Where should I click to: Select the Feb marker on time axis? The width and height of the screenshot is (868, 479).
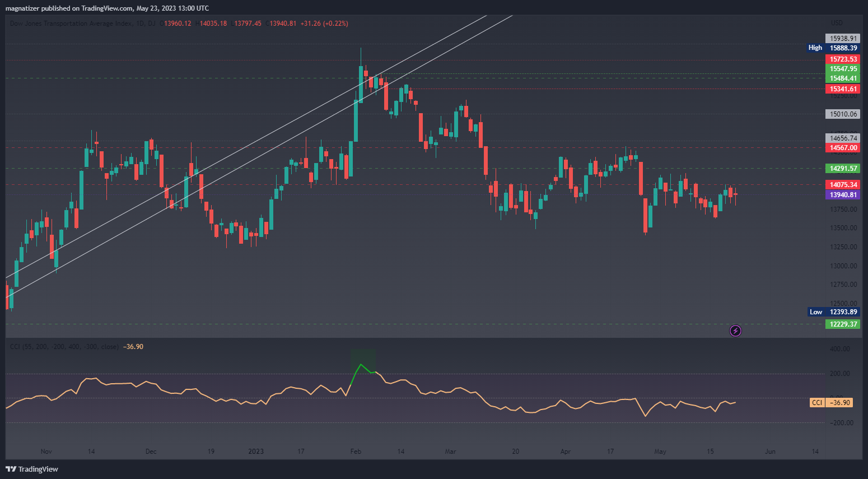[x=356, y=452]
